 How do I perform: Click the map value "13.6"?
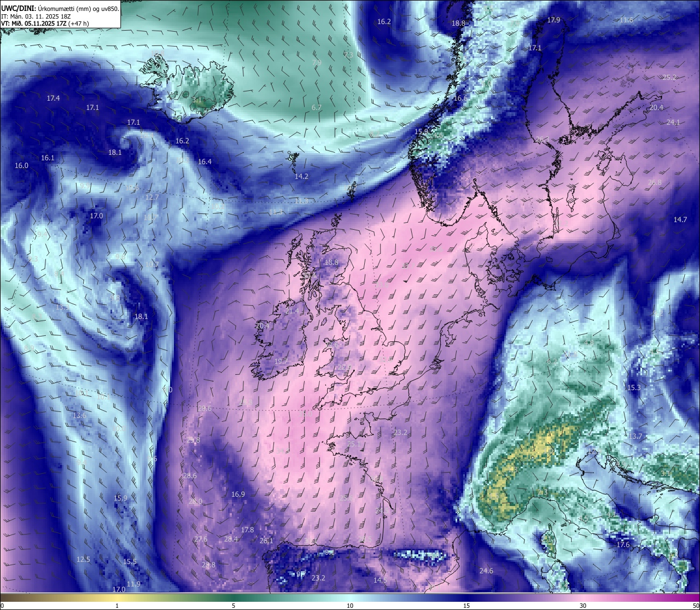click(79, 416)
